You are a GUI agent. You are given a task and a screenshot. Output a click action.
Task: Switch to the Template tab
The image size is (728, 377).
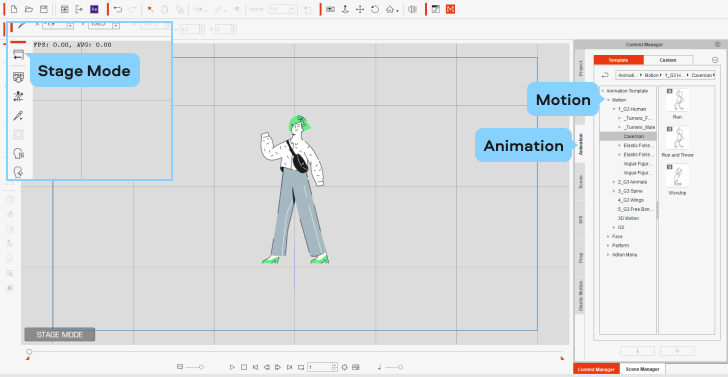click(x=618, y=60)
